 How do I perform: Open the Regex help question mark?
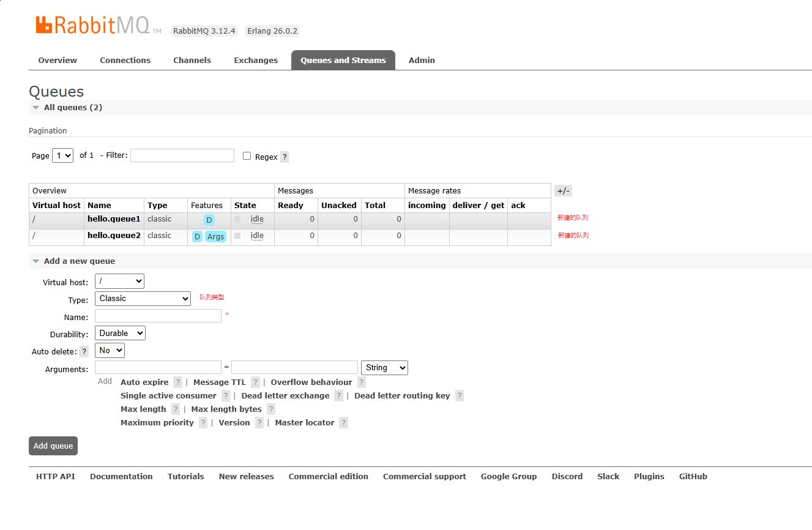(285, 157)
